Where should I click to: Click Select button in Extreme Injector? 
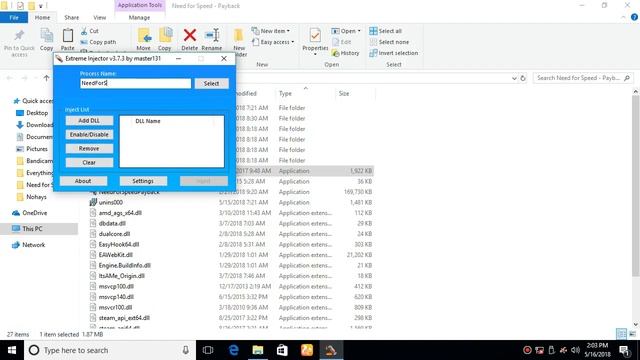pyautogui.click(x=211, y=83)
